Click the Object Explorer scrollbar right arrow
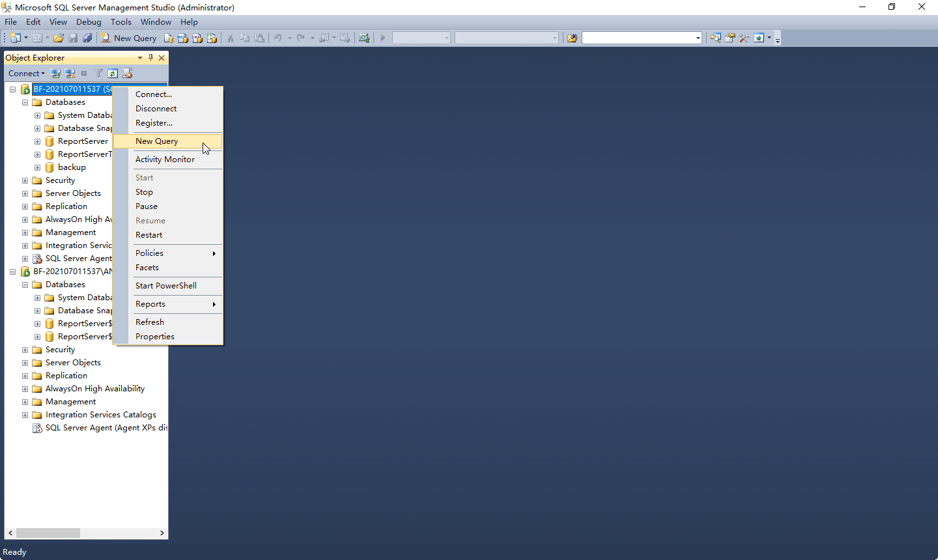938x560 pixels. pos(162,533)
